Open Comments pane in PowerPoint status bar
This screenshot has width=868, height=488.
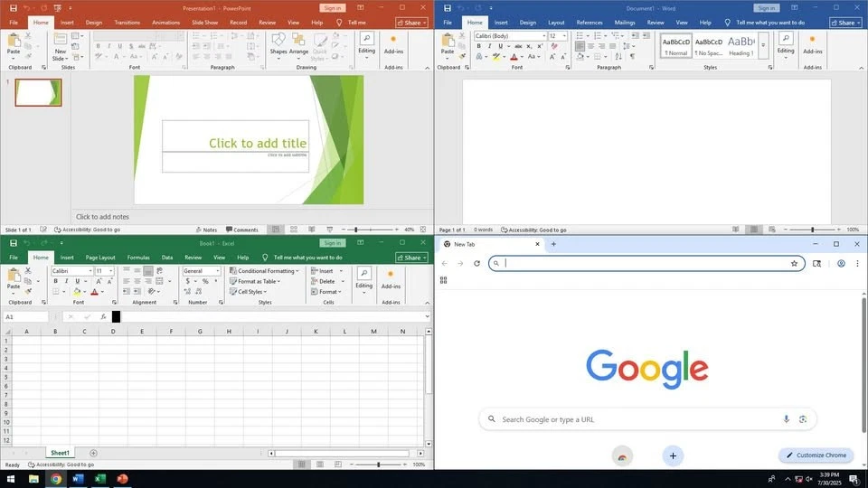(x=242, y=230)
